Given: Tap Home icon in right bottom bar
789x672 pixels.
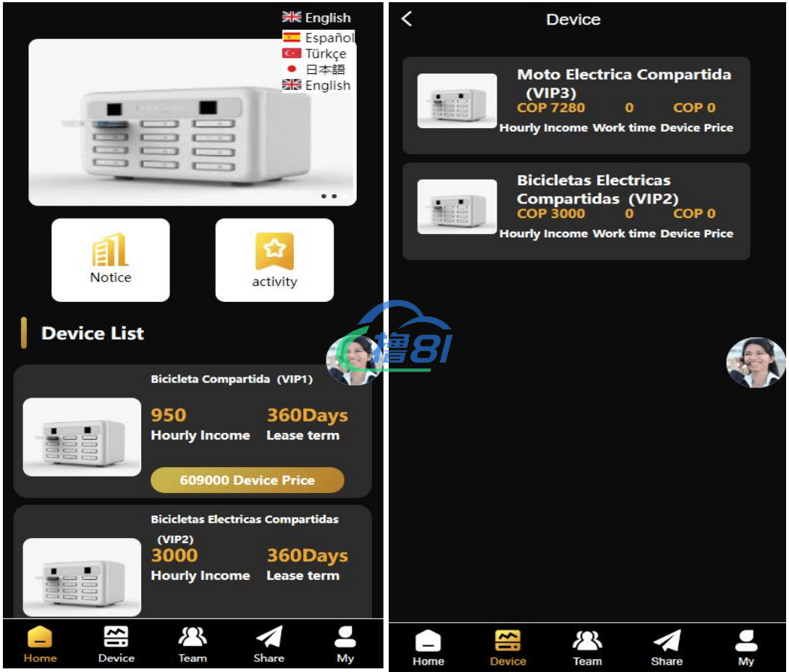Looking at the screenshot, I should (x=428, y=642).
